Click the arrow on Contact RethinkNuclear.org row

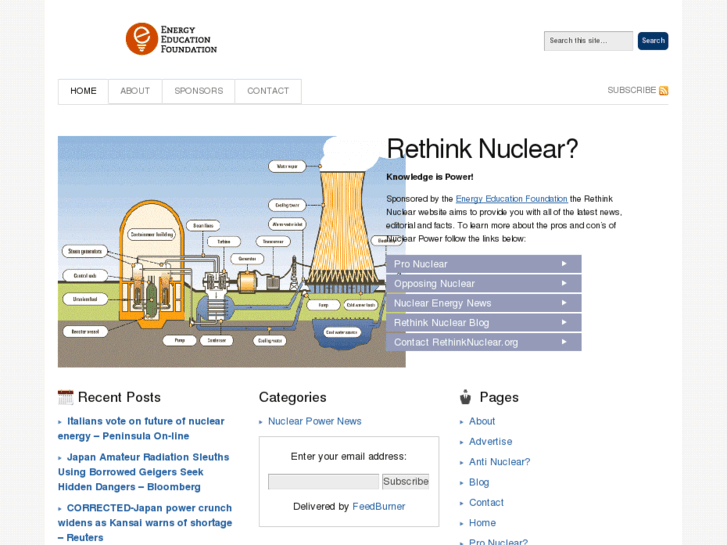tap(564, 341)
